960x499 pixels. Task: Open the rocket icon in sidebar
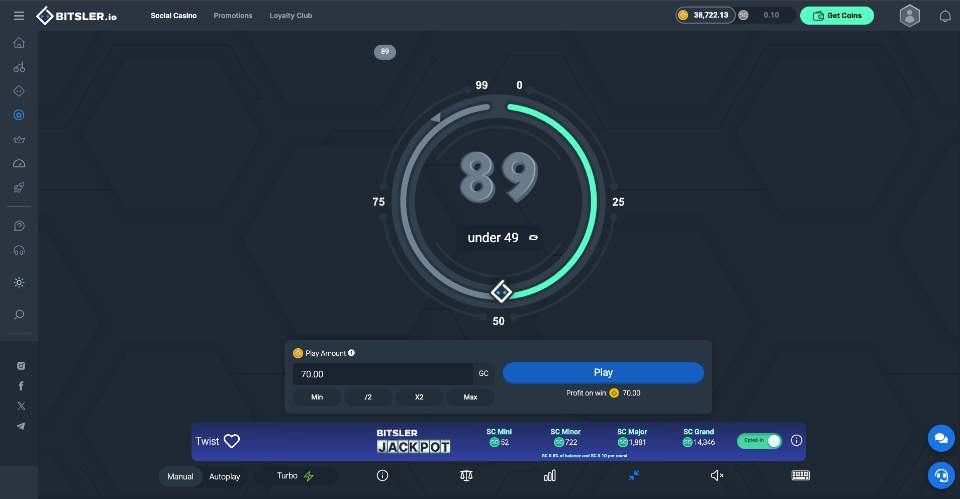(x=19, y=187)
